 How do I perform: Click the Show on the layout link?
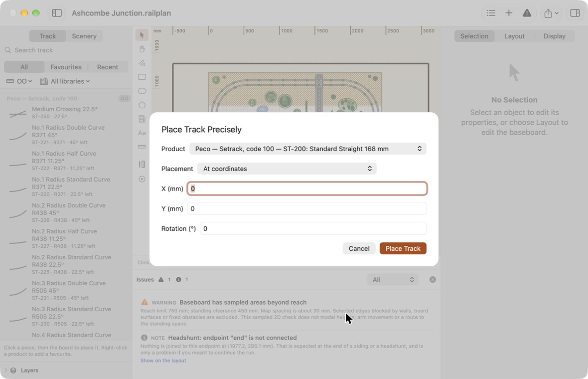163,361
